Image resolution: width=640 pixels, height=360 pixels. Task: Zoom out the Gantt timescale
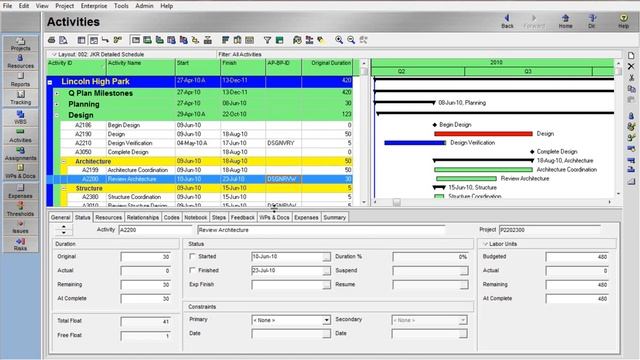[351, 40]
